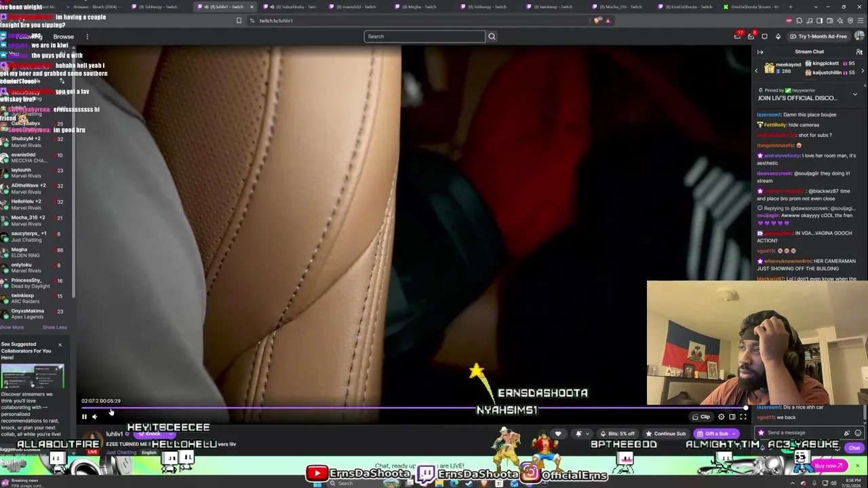Bookmark this page from address bar

(239, 20)
